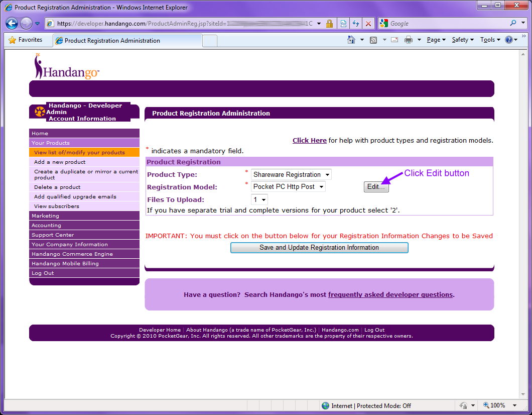Click the RSS Feeds icon
This screenshot has width=532, height=415.
(x=373, y=40)
